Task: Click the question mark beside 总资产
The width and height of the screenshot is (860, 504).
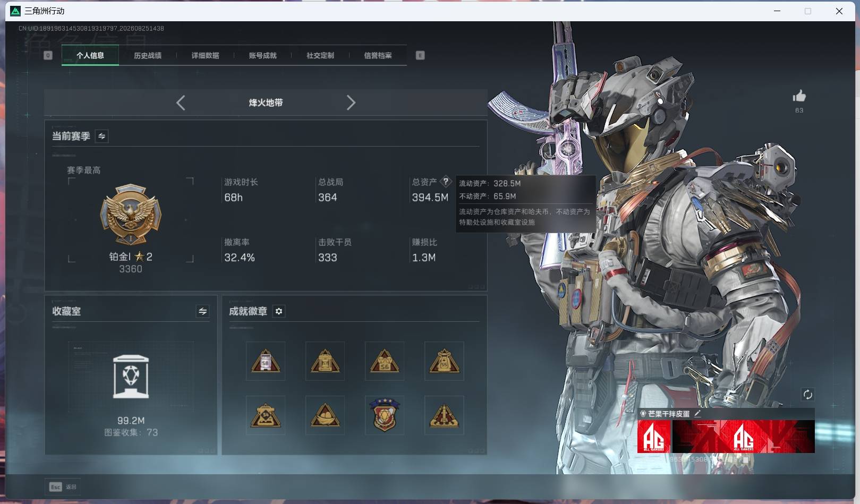Action: point(446,181)
